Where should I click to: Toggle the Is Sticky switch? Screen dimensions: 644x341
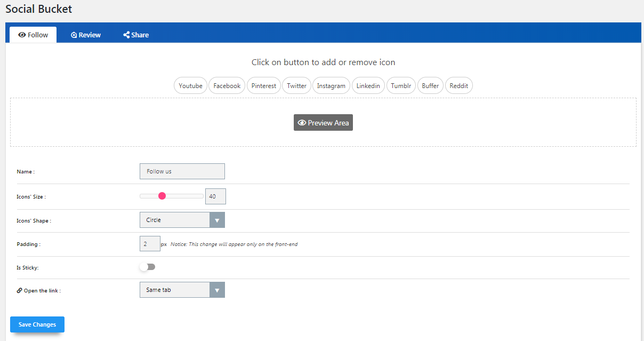click(x=148, y=267)
